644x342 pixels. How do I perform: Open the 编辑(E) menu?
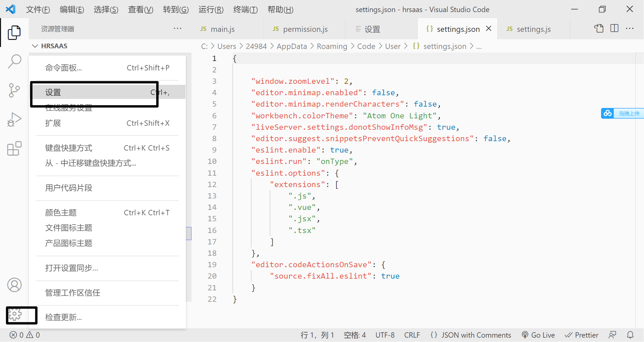coord(72,9)
